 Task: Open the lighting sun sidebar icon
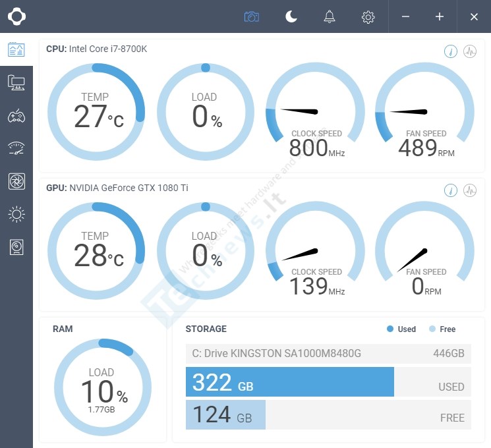[x=16, y=215]
